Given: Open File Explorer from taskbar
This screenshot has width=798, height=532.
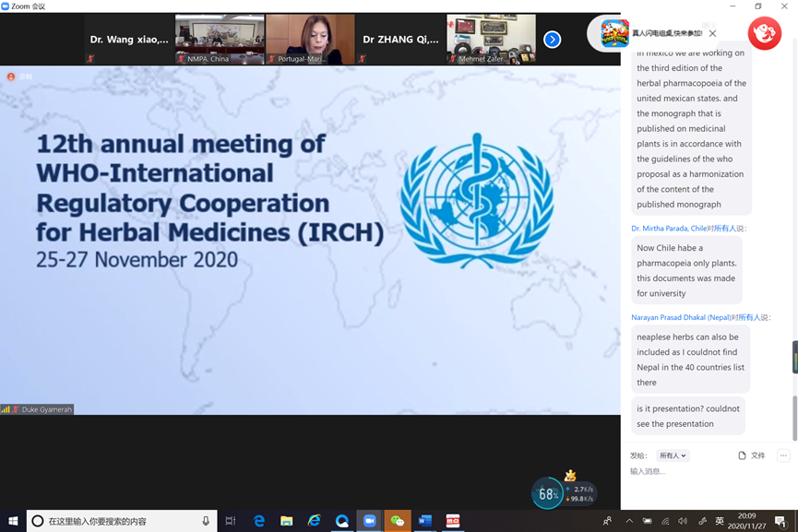Looking at the screenshot, I should click(x=287, y=521).
